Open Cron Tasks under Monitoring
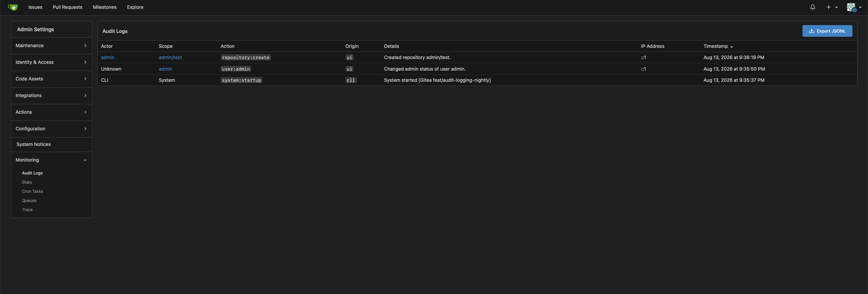868x294 pixels. coord(33,191)
